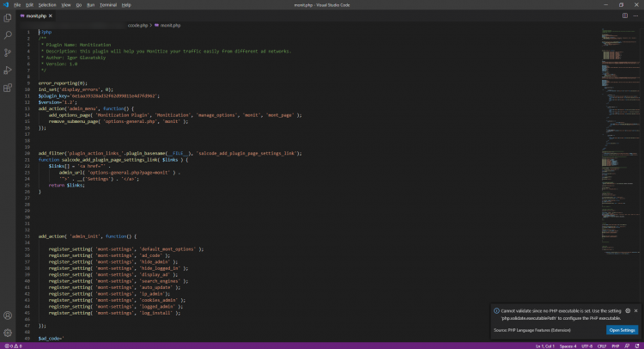Viewport: 644px width, 349px height.
Task: Click 'return $links;' on line 25
Action: click(x=66, y=186)
